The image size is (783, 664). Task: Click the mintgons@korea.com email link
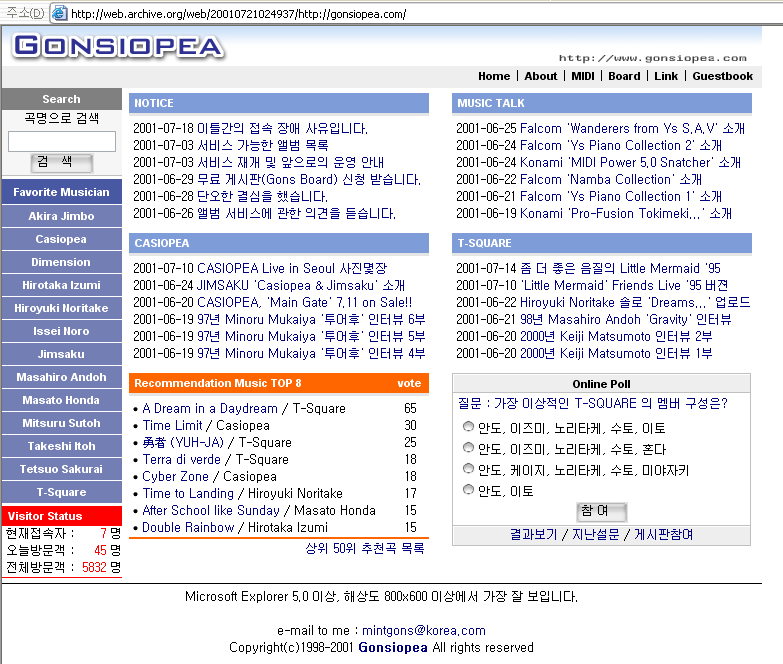[423, 631]
